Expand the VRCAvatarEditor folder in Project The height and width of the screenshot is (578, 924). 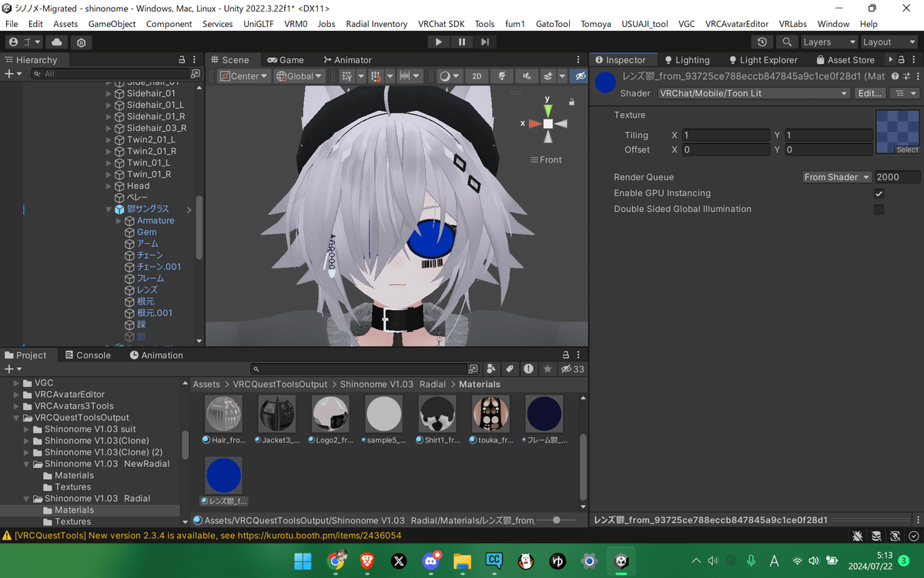pos(18,395)
